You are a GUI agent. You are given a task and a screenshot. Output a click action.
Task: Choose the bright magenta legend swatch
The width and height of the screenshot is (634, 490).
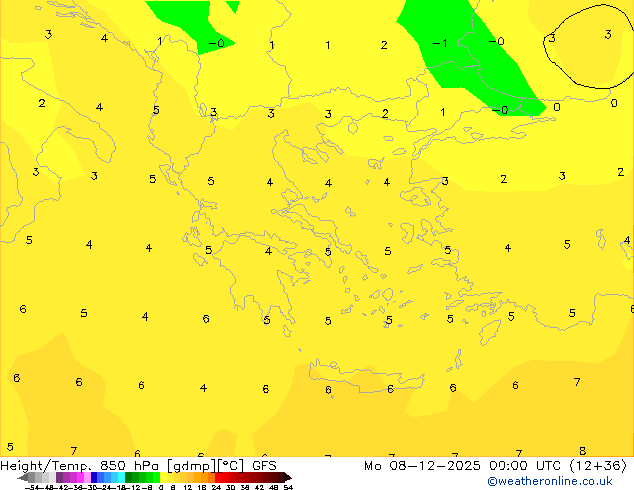click(80, 477)
